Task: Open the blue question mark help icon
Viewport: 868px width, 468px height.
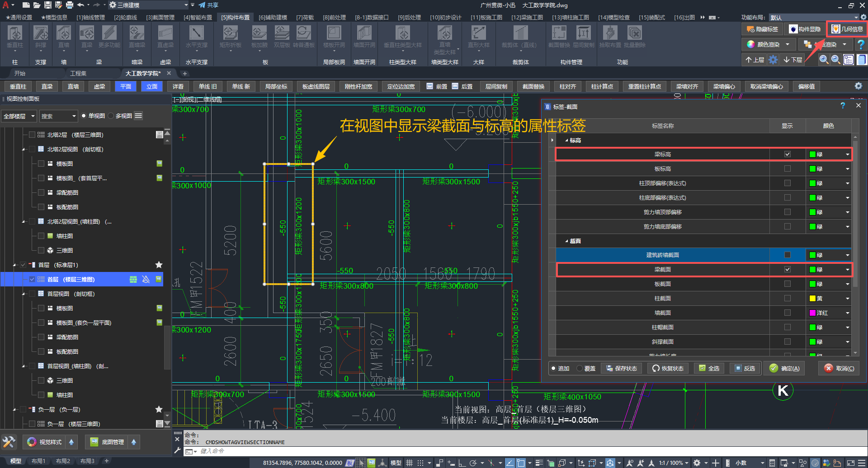Action: pos(861,44)
